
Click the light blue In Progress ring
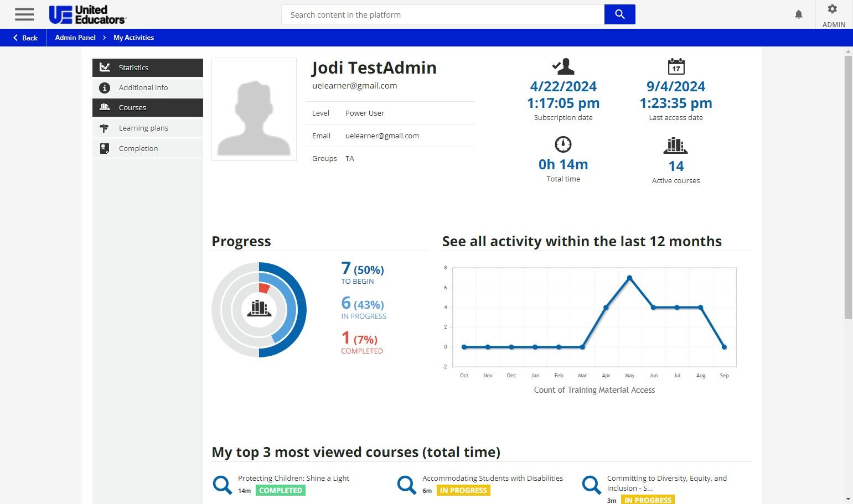tap(291, 310)
